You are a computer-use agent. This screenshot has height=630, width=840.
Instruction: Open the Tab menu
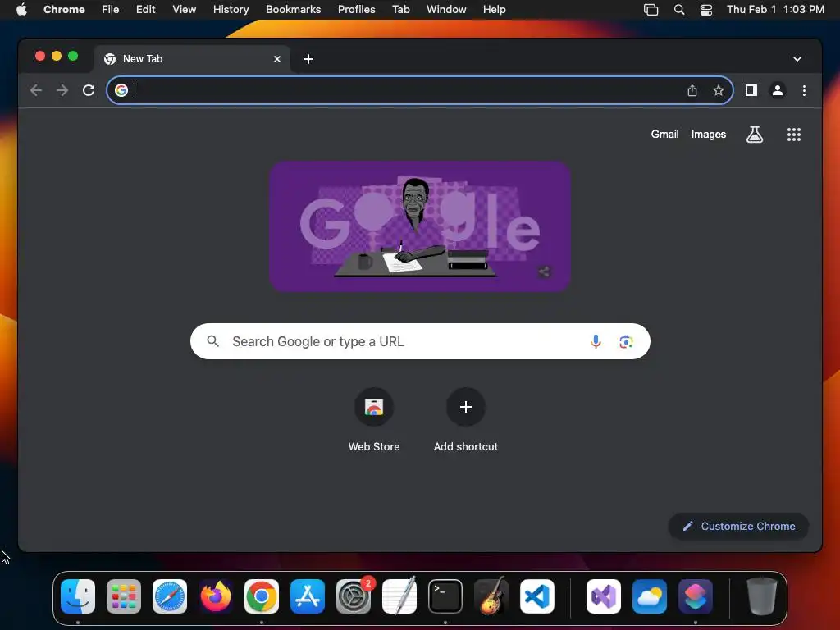pyautogui.click(x=400, y=10)
